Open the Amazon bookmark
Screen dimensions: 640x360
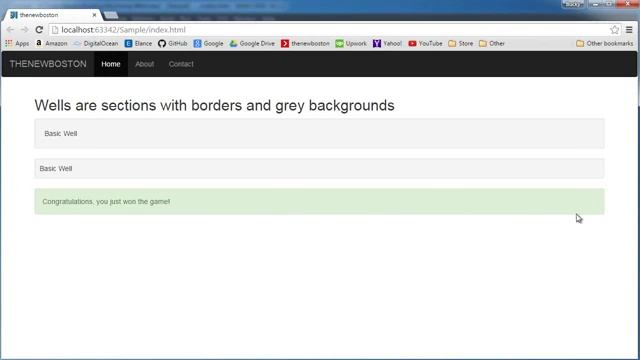[51, 43]
